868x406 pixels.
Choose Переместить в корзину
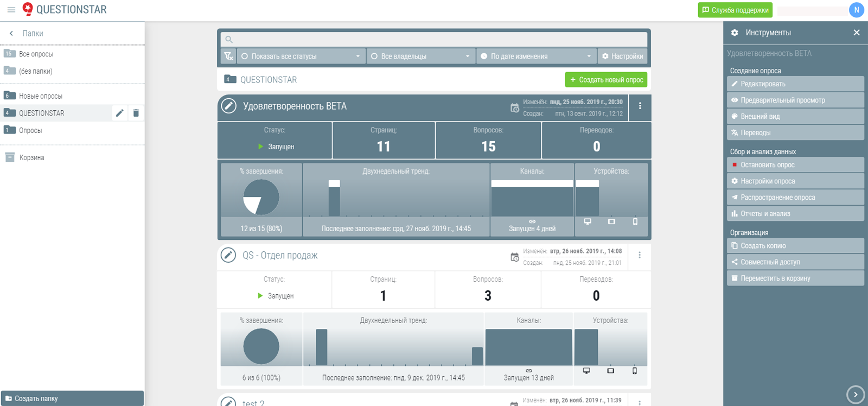pyautogui.click(x=795, y=278)
